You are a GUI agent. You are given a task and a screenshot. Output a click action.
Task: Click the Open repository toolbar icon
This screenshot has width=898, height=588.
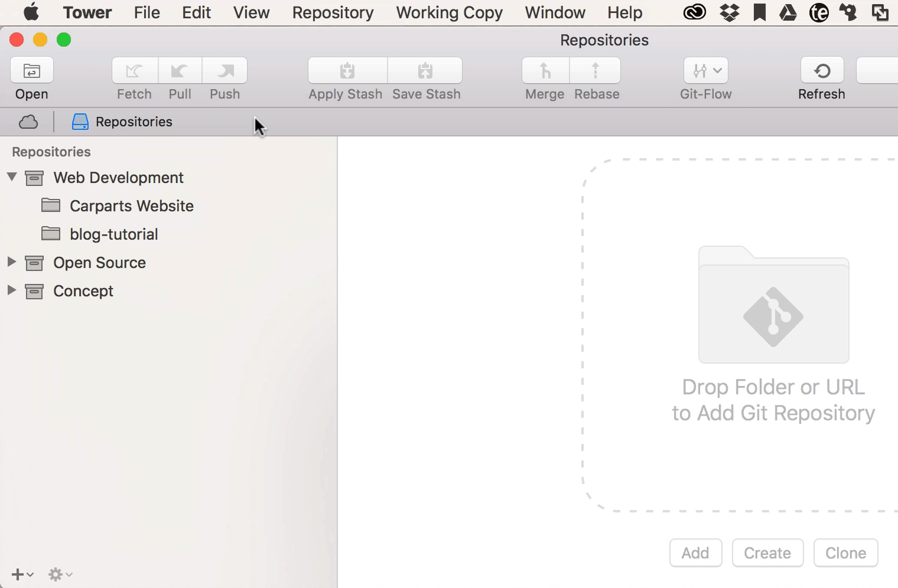coord(32,71)
